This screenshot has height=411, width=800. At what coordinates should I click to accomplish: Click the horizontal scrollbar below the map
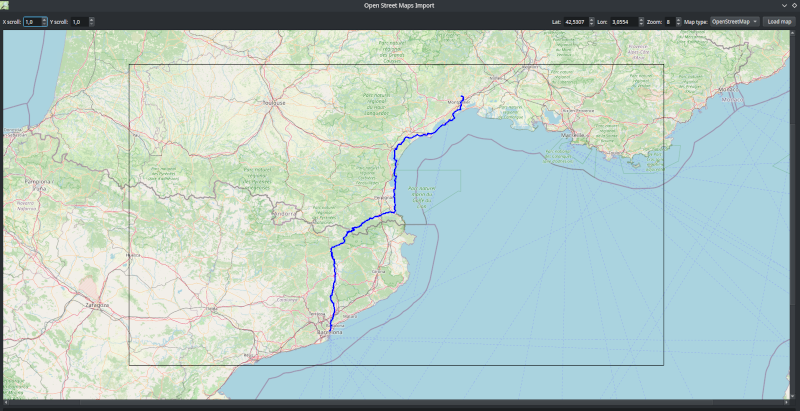pyautogui.click(x=398, y=403)
